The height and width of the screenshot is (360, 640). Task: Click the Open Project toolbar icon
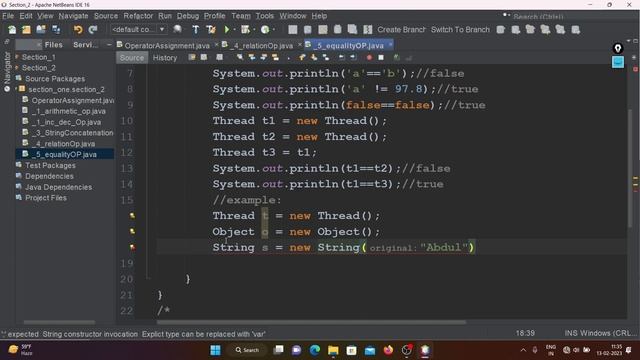pyautogui.click(x=41, y=30)
